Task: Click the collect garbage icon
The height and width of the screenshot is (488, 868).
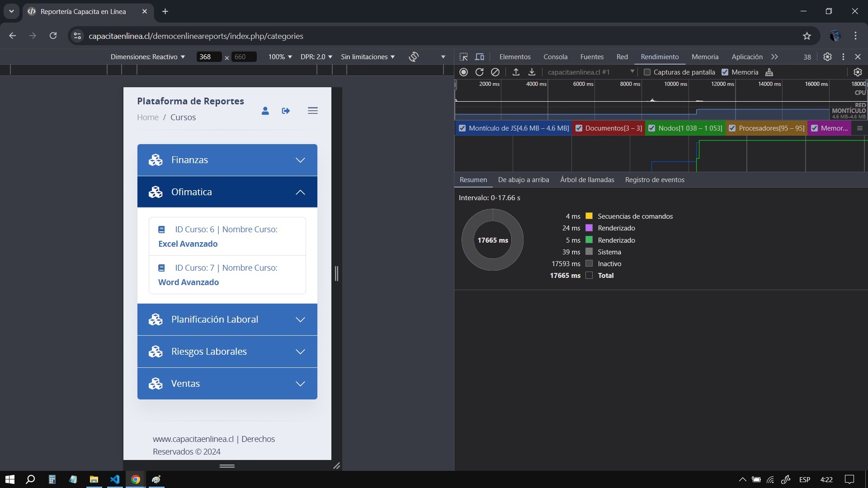Action: click(769, 72)
